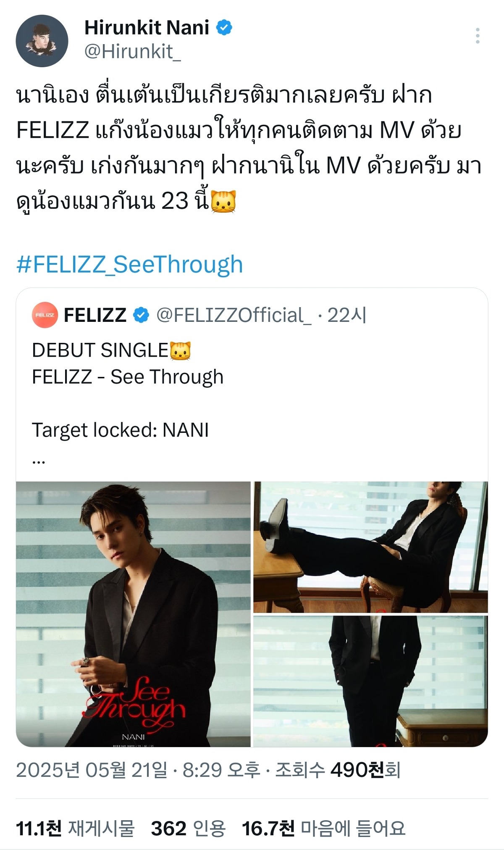Open the @FELIZZOfficial_ handle in quoted post
The image size is (504, 850).
pos(234,315)
